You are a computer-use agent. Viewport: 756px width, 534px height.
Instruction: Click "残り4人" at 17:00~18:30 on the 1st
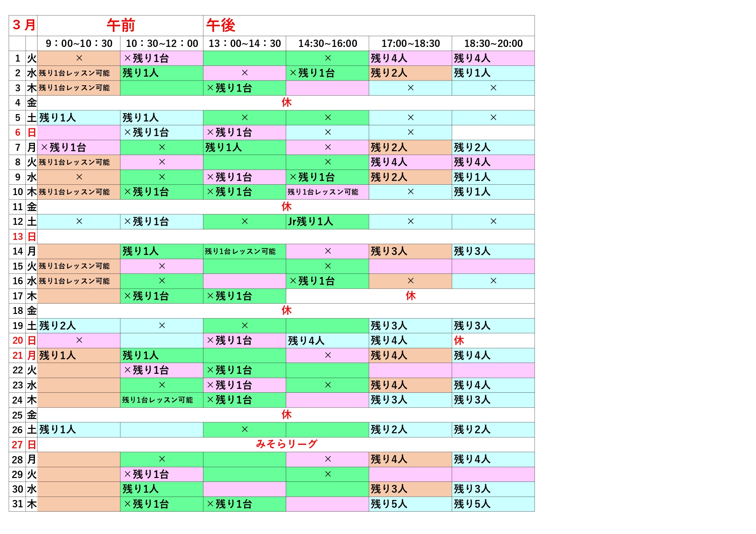(389, 58)
